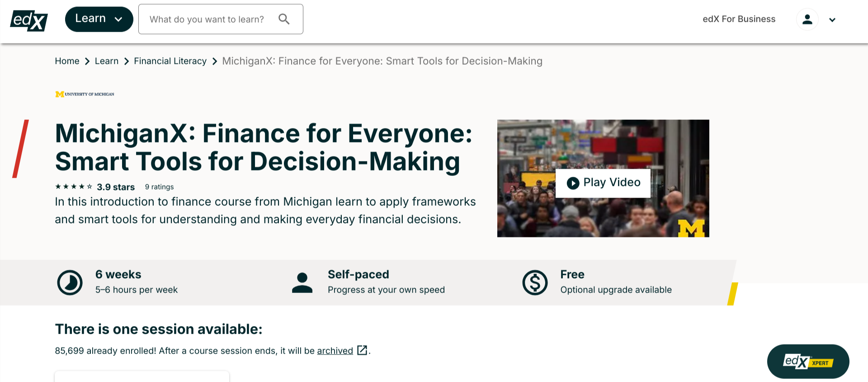Click the external link icon after archived
The image size is (868, 382).
[362, 350]
